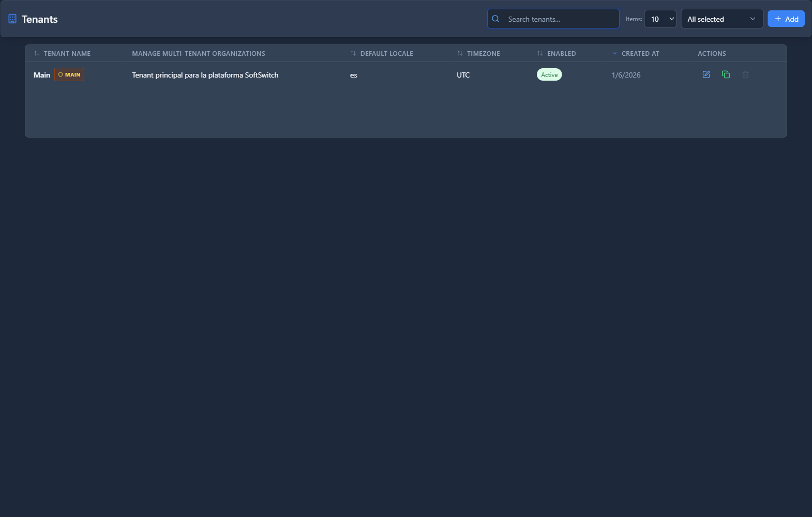The height and width of the screenshot is (517, 812).
Task: Sort the table by Enabled header
Action: (x=561, y=54)
